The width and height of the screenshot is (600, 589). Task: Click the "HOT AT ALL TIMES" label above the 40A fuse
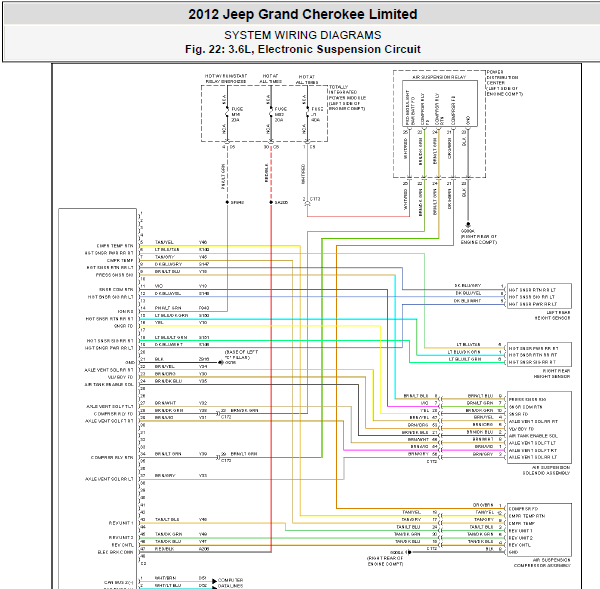click(x=307, y=80)
